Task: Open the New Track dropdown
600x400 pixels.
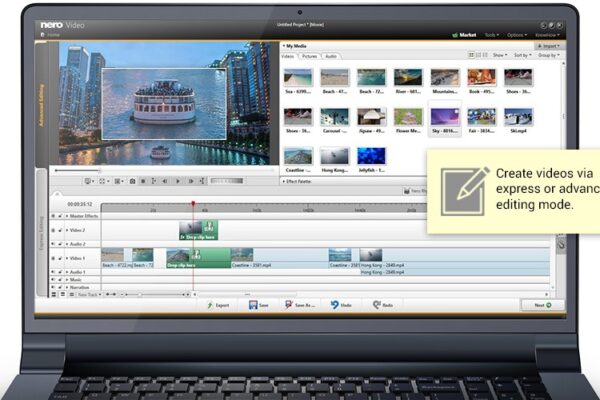Action: click(90, 294)
